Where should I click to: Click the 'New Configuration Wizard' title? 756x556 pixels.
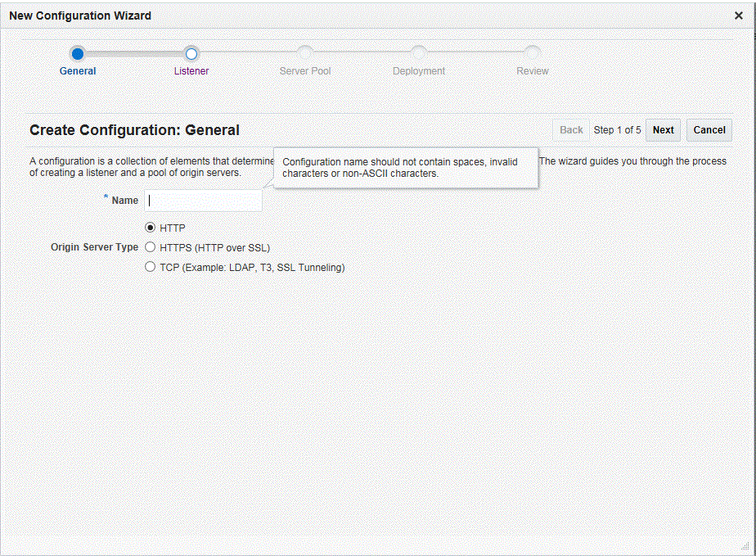[80, 16]
